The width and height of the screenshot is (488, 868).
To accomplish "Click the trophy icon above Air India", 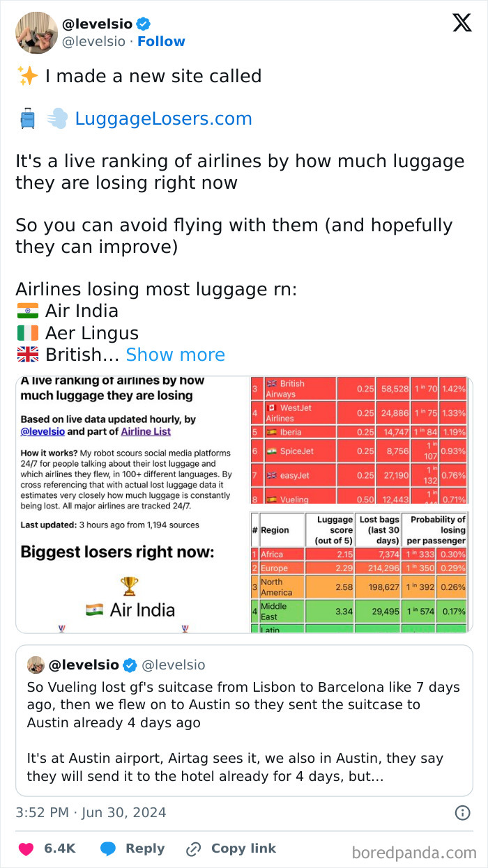I will (130, 586).
